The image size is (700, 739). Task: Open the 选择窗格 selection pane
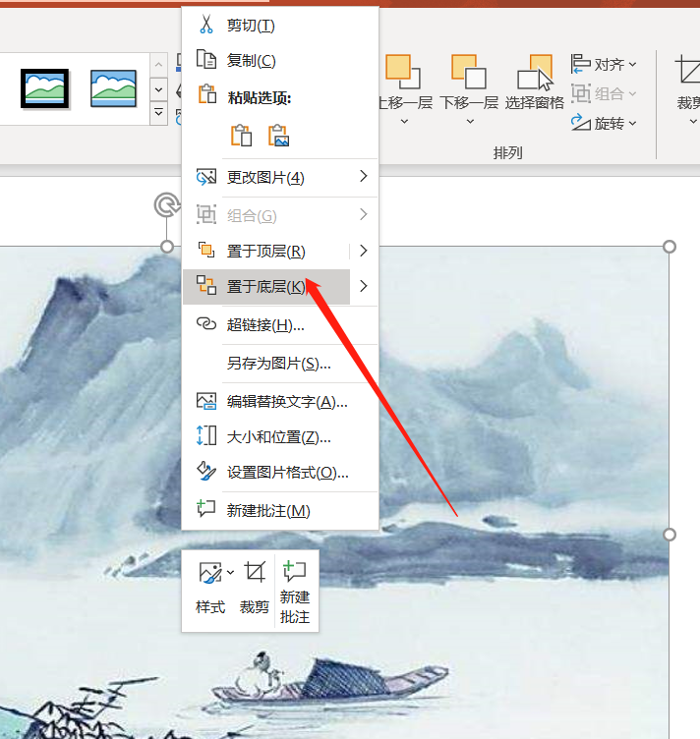pyautogui.click(x=535, y=83)
